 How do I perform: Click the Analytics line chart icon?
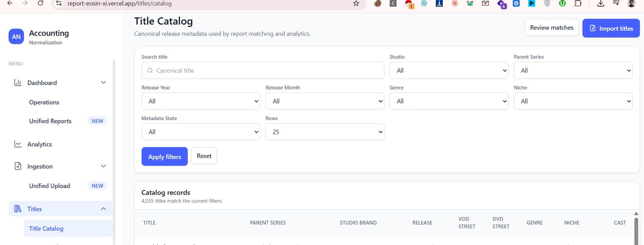pos(18,144)
